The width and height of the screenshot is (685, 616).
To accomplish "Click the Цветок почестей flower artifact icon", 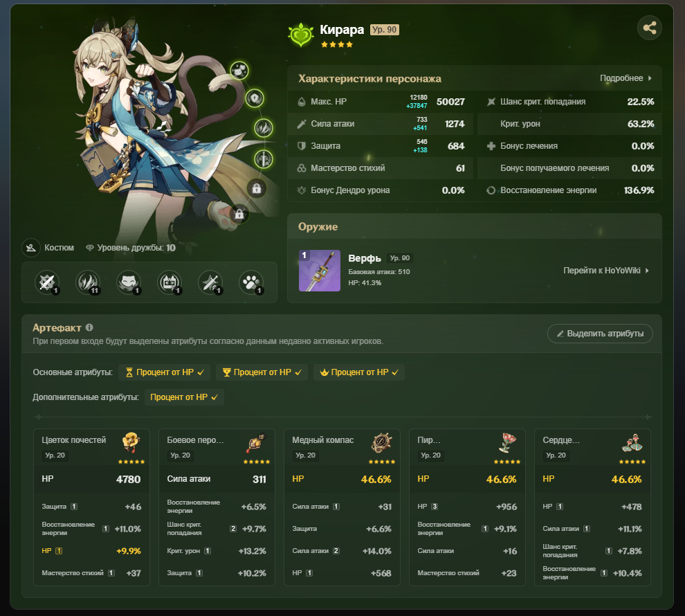I will click(x=131, y=443).
